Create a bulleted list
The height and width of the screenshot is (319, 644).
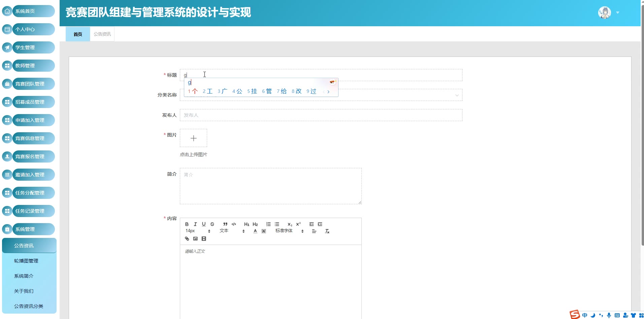[277, 224]
